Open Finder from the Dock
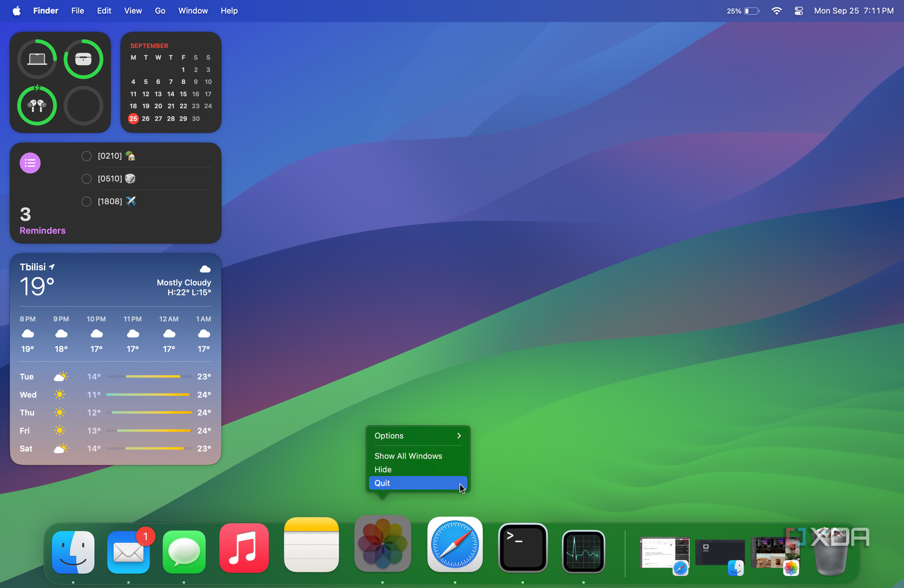This screenshot has width=904, height=588. pos(73,552)
